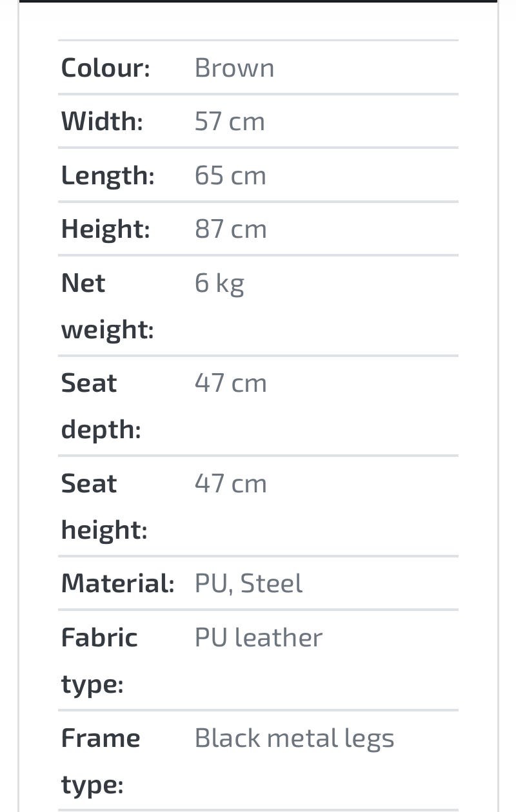Click the Frame type label

(x=101, y=761)
